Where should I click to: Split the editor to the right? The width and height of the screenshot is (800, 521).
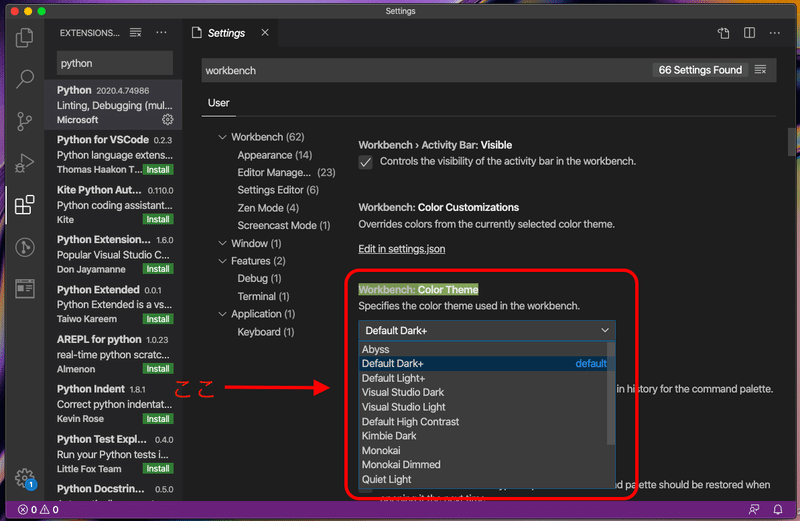[x=749, y=33]
